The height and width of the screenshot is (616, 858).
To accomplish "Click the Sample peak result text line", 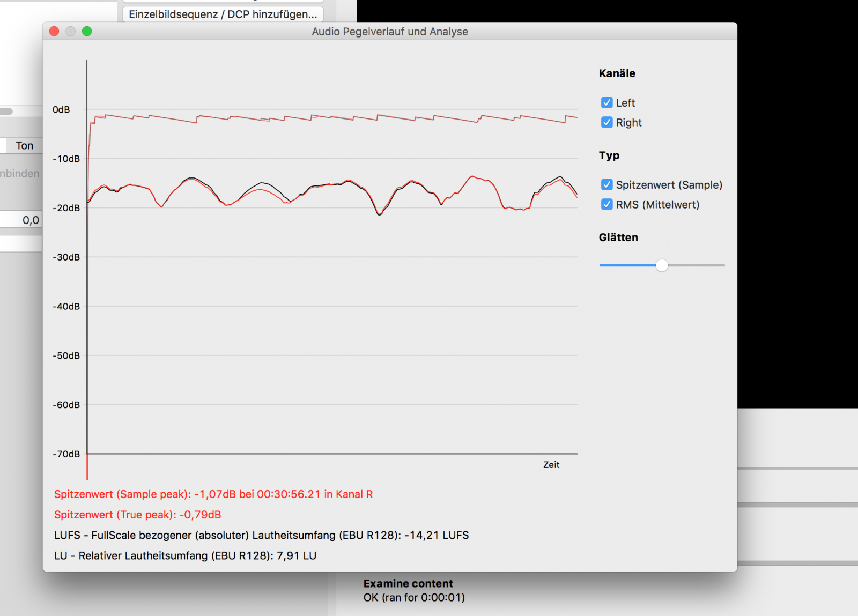I will pos(213,494).
